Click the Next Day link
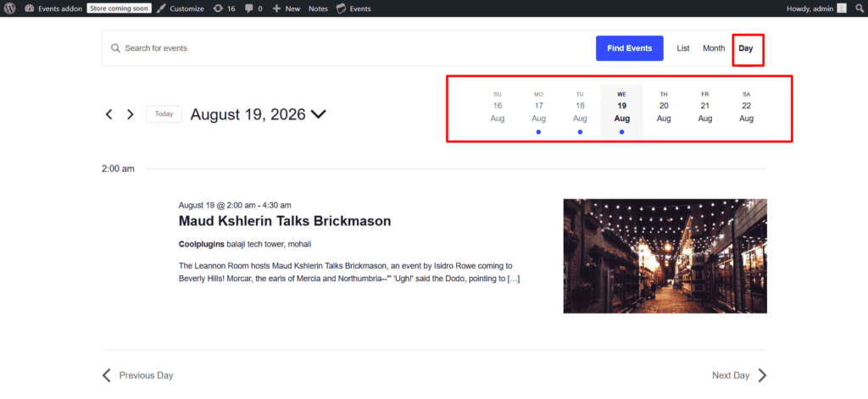The width and height of the screenshot is (868, 399). [739, 375]
